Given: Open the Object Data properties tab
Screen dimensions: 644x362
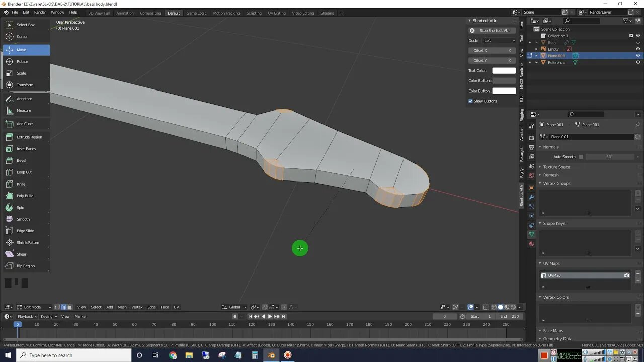Looking at the screenshot, I should click(x=531, y=235).
